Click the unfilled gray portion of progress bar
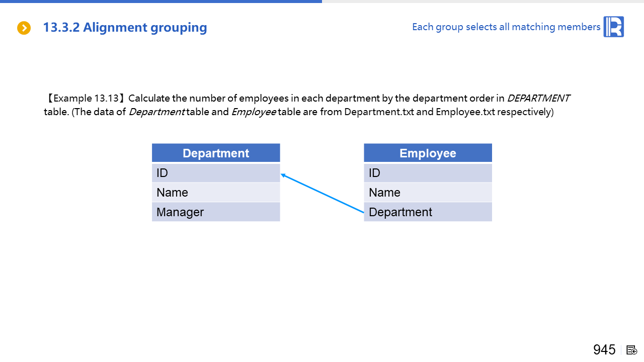644x362 pixels. [483, 2]
